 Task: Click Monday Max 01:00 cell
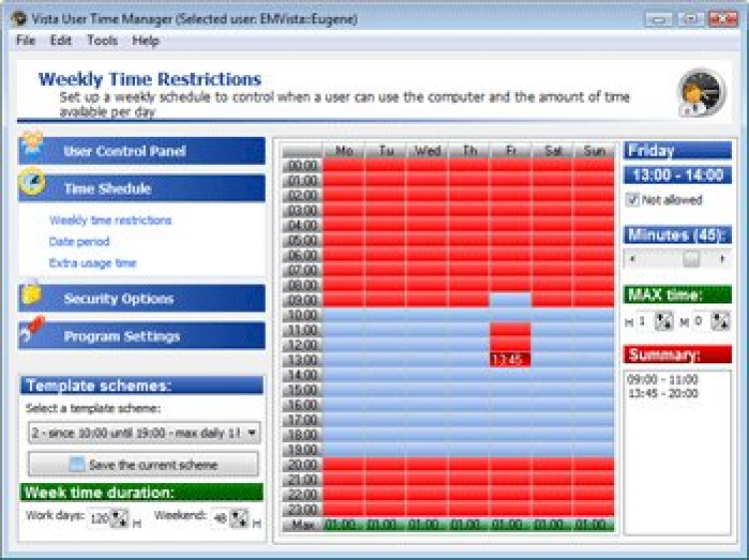(344, 525)
